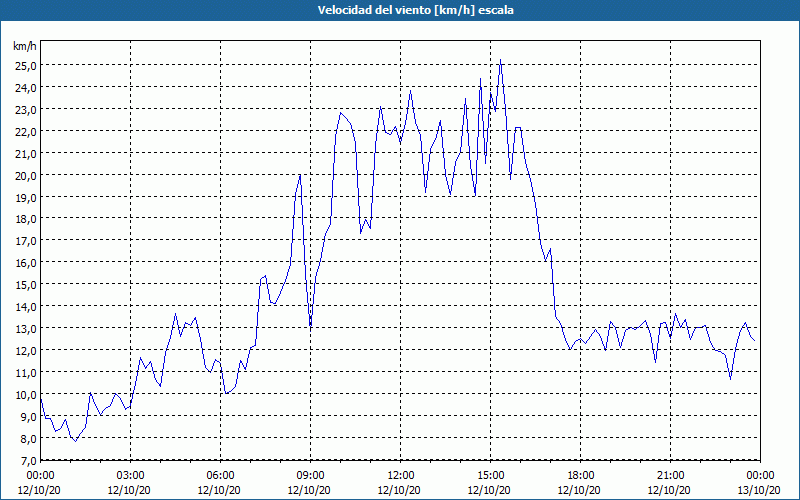Click the 11,0 y-axis value

26,372
